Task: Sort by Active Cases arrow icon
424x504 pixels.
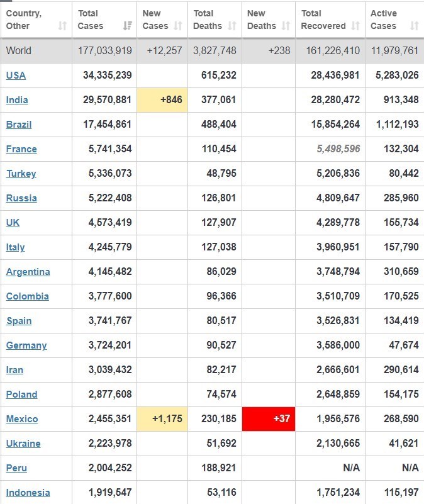Action: [x=414, y=26]
